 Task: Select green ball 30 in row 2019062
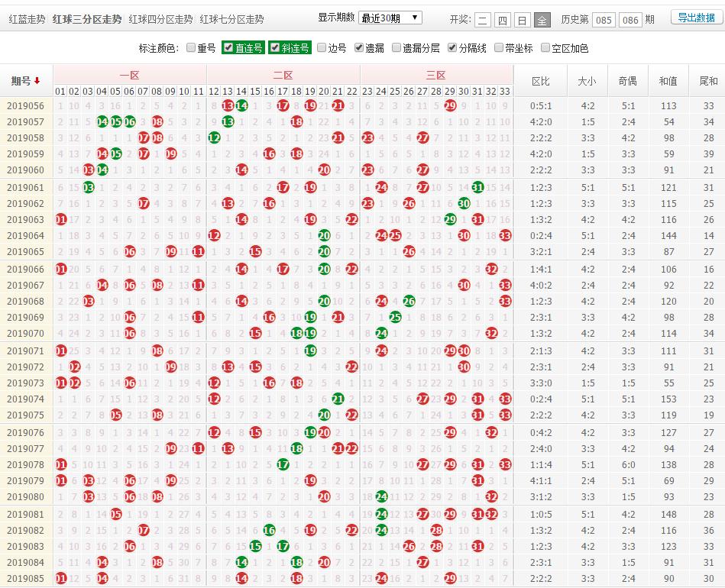(464, 203)
